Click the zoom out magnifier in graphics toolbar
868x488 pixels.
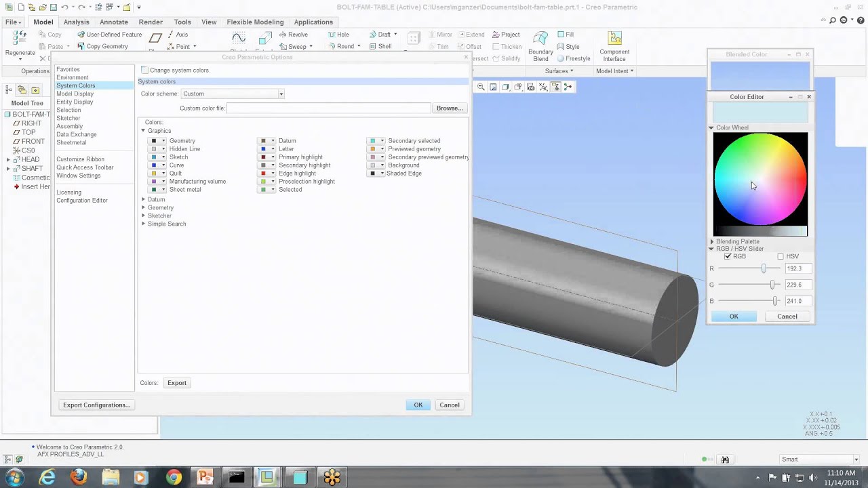coord(481,87)
